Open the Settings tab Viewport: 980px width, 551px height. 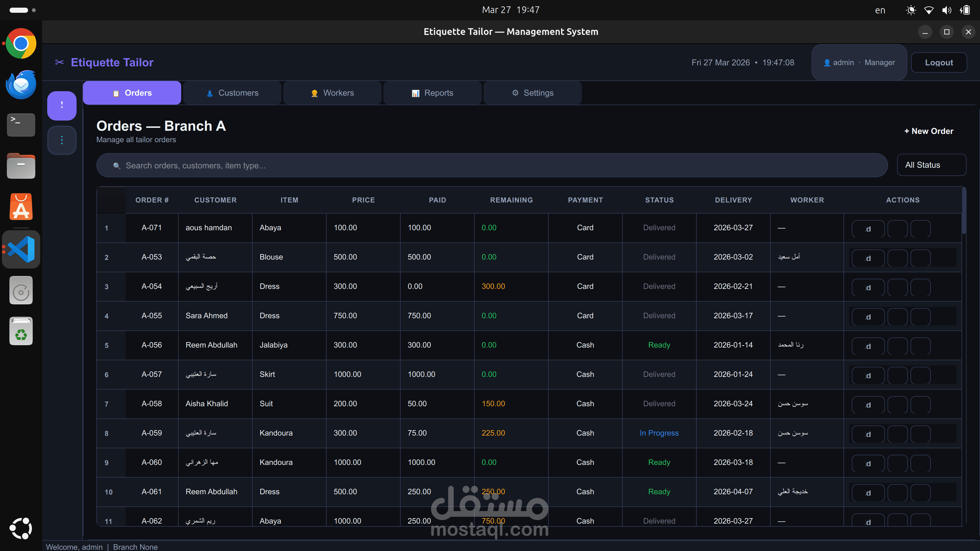coord(532,93)
